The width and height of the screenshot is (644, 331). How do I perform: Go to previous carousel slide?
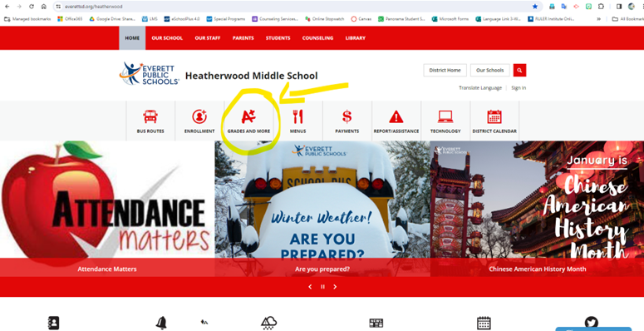click(310, 287)
